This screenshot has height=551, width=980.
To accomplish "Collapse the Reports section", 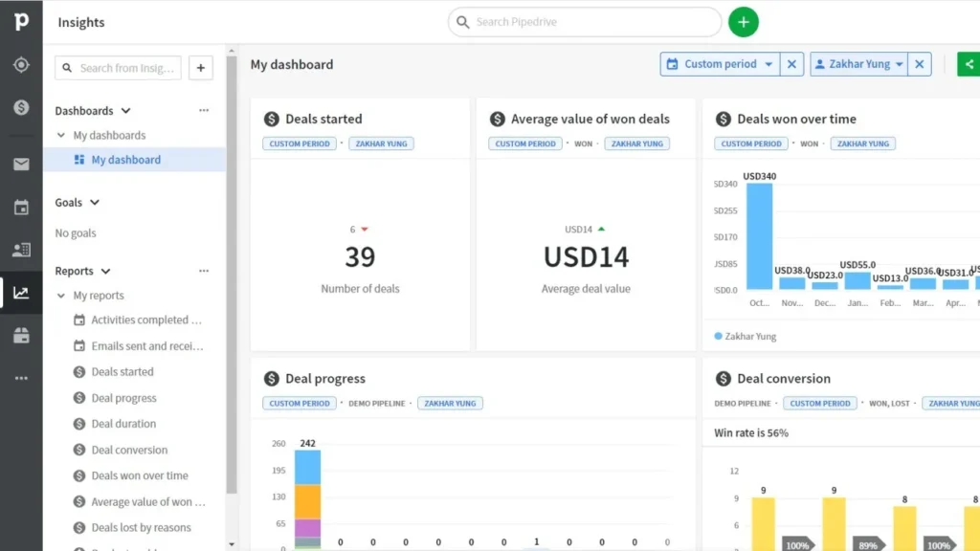I will pos(105,271).
